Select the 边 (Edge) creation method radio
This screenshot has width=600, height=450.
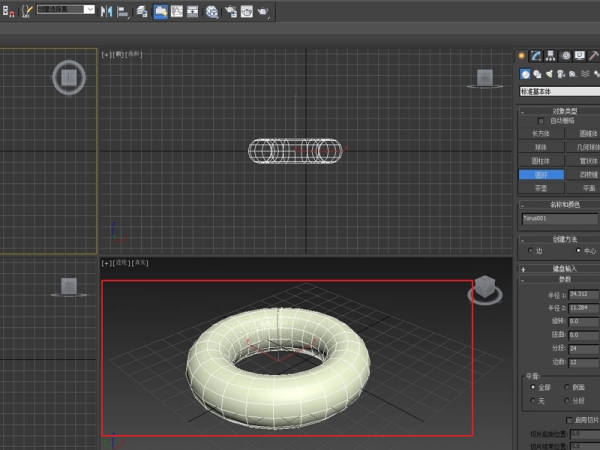tap(530, 250)
